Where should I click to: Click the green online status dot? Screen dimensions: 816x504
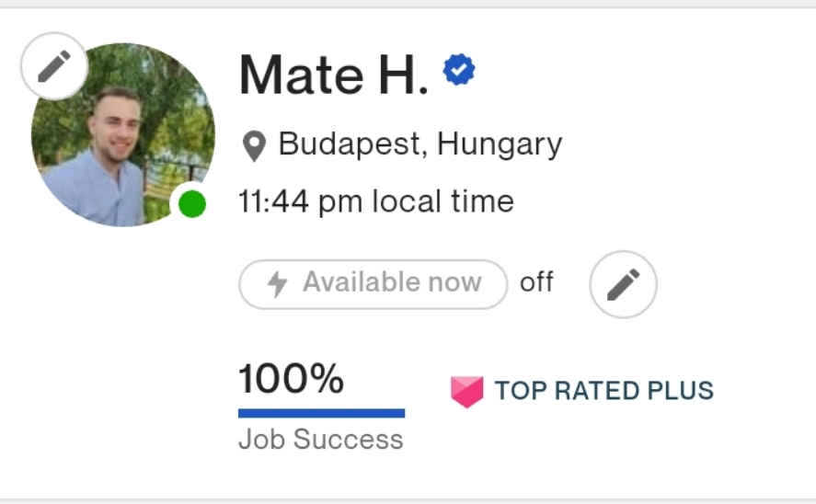click(x=191, y=203)
